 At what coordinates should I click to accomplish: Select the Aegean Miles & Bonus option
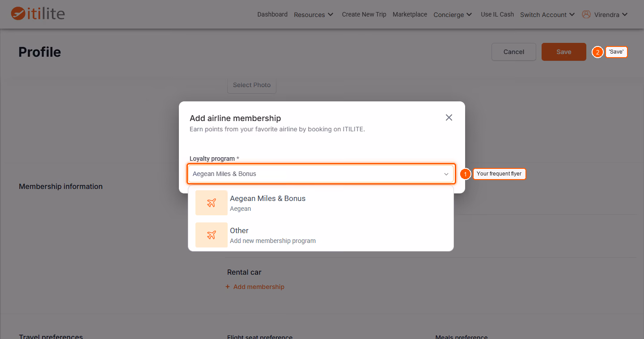click(321, 203)
